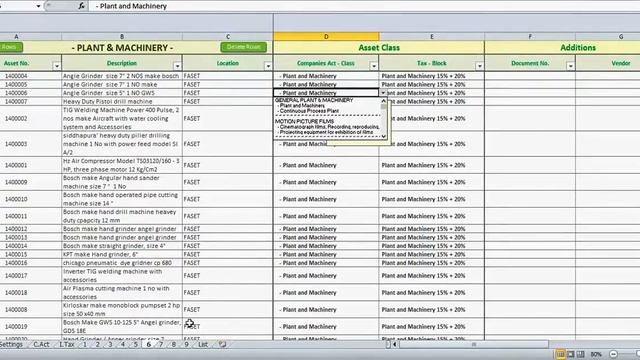Select the Inverter TIG welding machine cell
This screenshot has width=640, height=360.
coord(122,276)
